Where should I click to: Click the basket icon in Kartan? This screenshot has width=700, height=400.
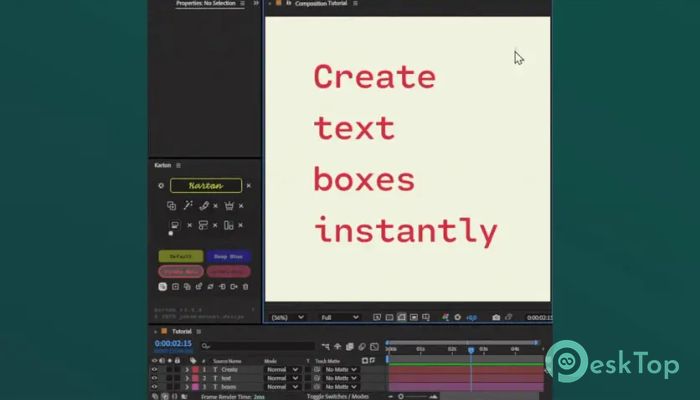pyautogui.click(x=229, y=205)
